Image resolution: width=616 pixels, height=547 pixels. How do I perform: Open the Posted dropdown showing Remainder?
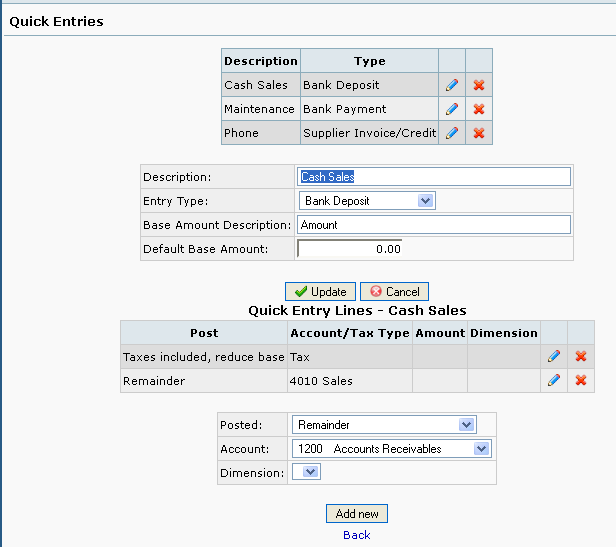[384, 425]
